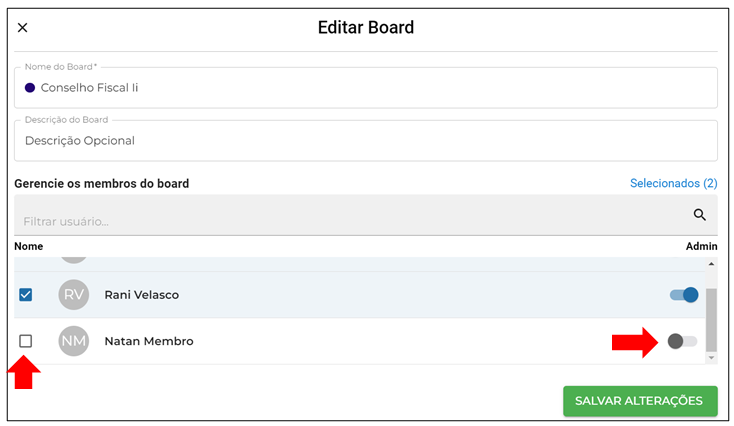Select the Natan Membro name row
Viewport: 734px width, 426px height.
(360, 341)
